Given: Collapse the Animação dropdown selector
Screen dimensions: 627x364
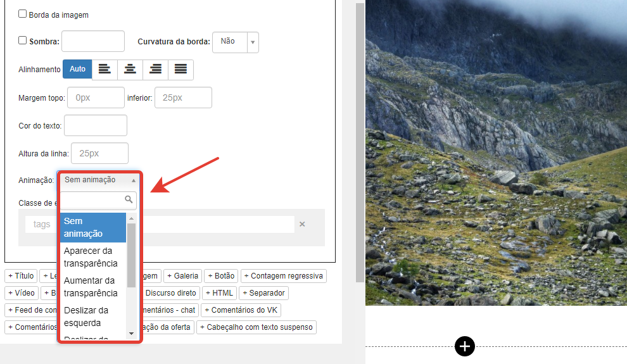Looking at the screenshot, I should 100,180.
